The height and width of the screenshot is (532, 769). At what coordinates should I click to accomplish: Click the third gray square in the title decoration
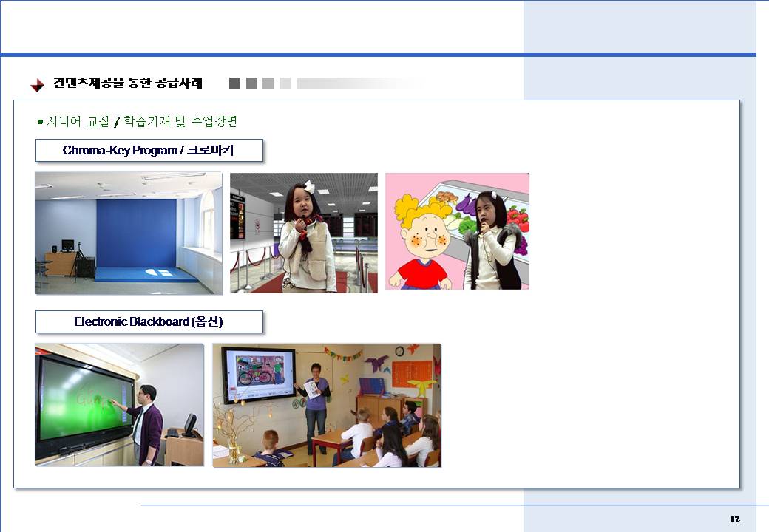point(268,83)
